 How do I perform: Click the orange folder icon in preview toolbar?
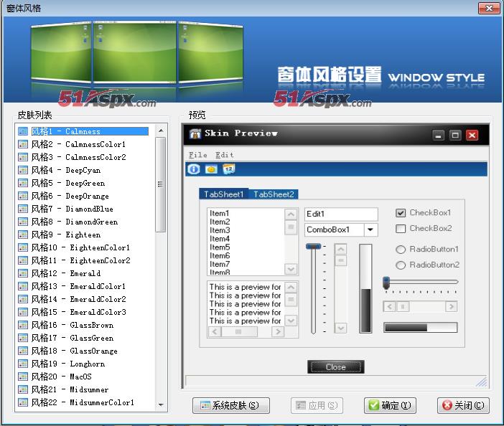pos(211,169)
